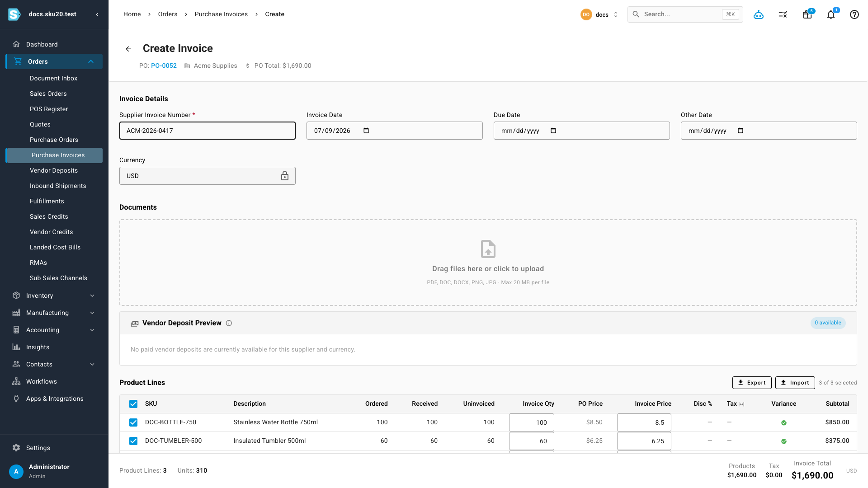868x488 pixels.
Task: Open the gift box updates icon
Action: coord(807,14)
